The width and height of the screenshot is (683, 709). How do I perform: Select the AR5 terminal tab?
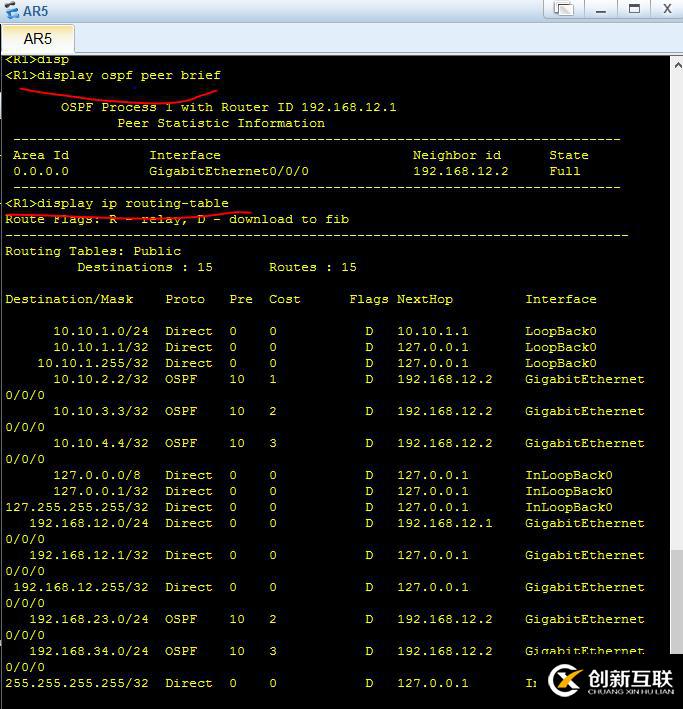(38, 39)
